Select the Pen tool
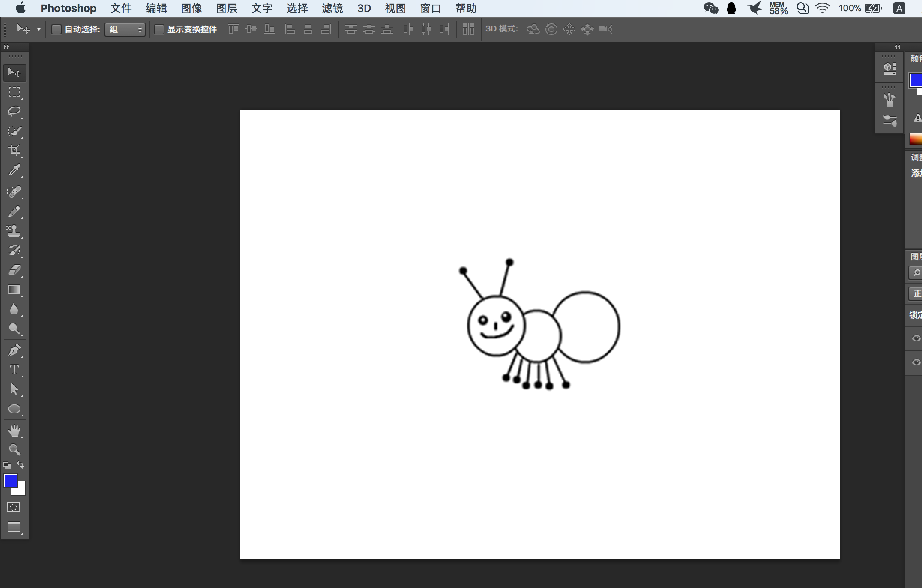This screenshot has width=922, height=588. (15, 350)
